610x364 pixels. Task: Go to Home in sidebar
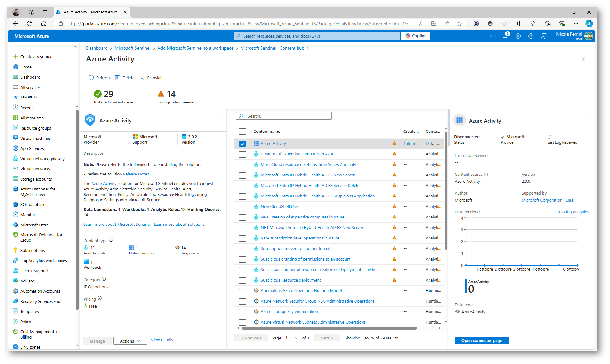point(22,67)
